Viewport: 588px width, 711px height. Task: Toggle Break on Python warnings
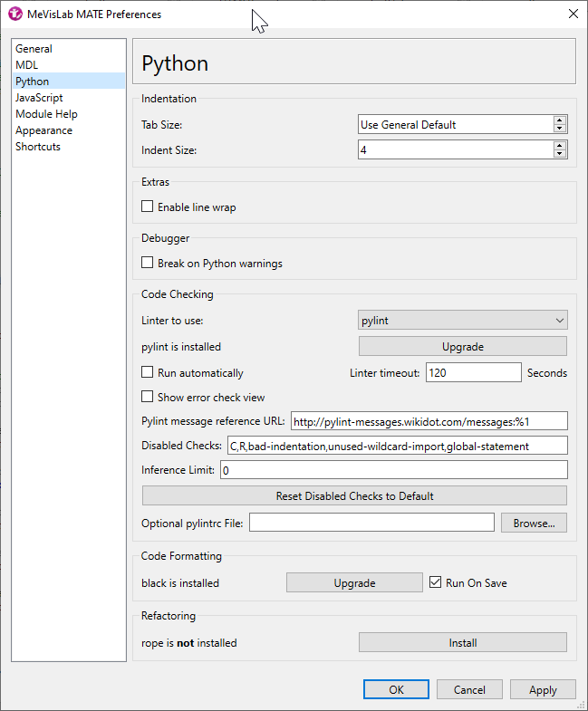(x=148, y=264)
